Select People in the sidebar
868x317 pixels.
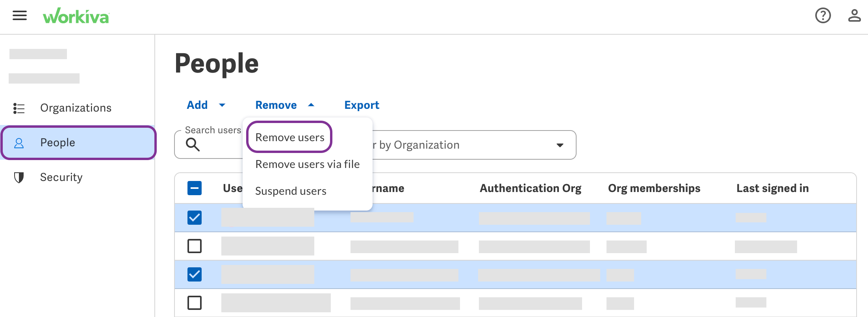(x=78, y=143)
